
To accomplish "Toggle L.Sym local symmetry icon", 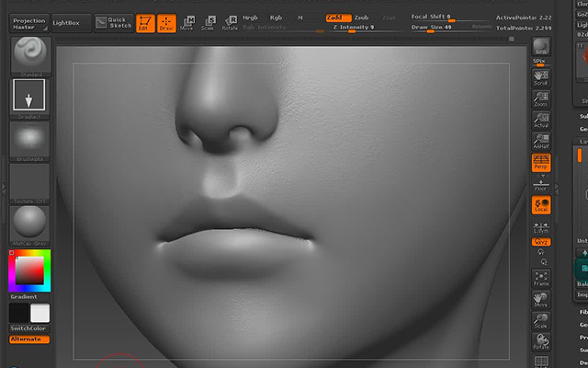I will click(541, 227).
